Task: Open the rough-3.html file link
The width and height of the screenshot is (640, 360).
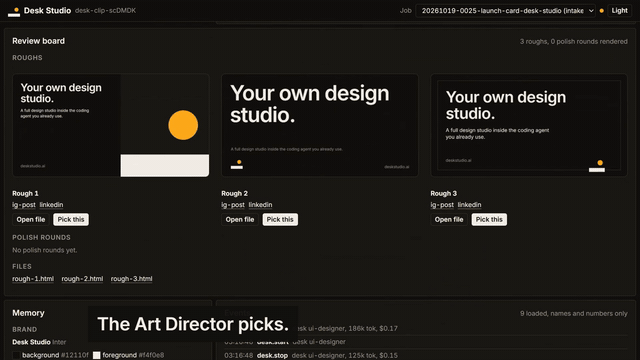Action: (x=131, y=279)
